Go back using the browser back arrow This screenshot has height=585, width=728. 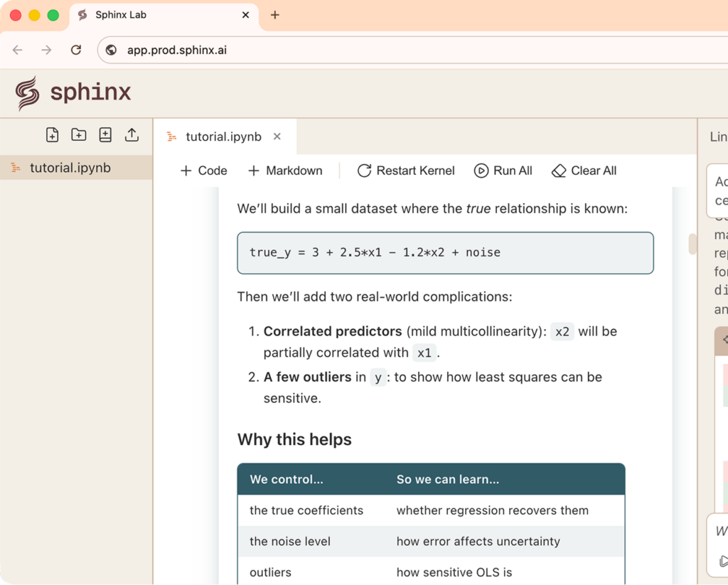(18, 50)
